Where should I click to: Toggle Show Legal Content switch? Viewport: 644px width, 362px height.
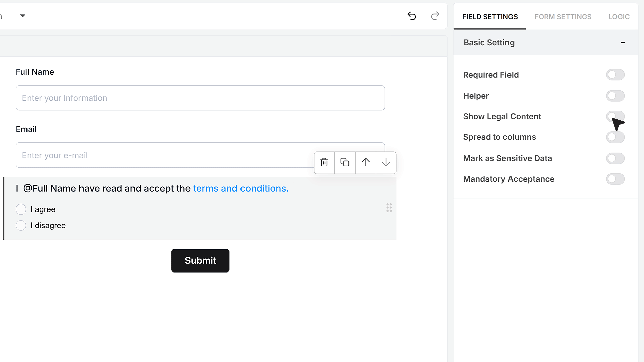pyautogui.click(x=615, y=116)
